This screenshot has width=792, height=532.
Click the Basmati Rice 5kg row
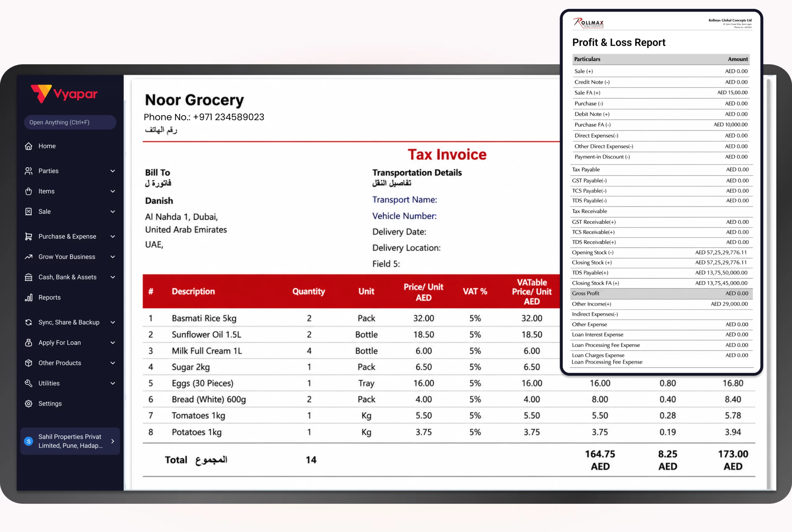[x=351, y=318]
